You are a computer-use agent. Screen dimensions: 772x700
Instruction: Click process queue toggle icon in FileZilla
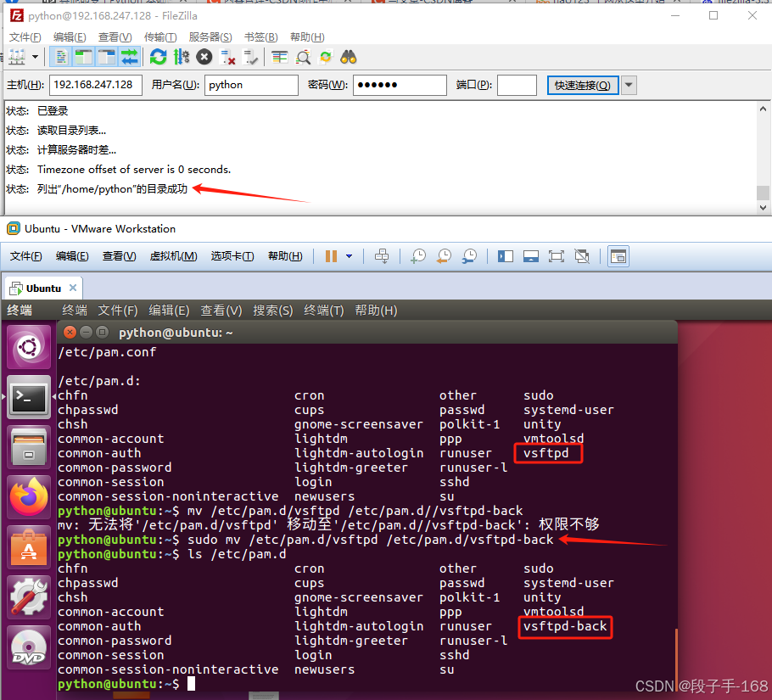click(x=181, y=57)
